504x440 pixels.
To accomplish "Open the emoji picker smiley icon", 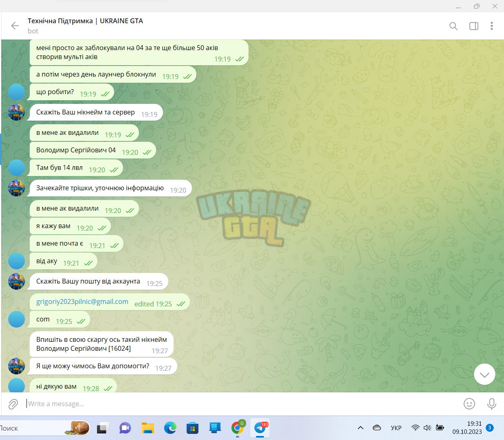I will 469,404.
